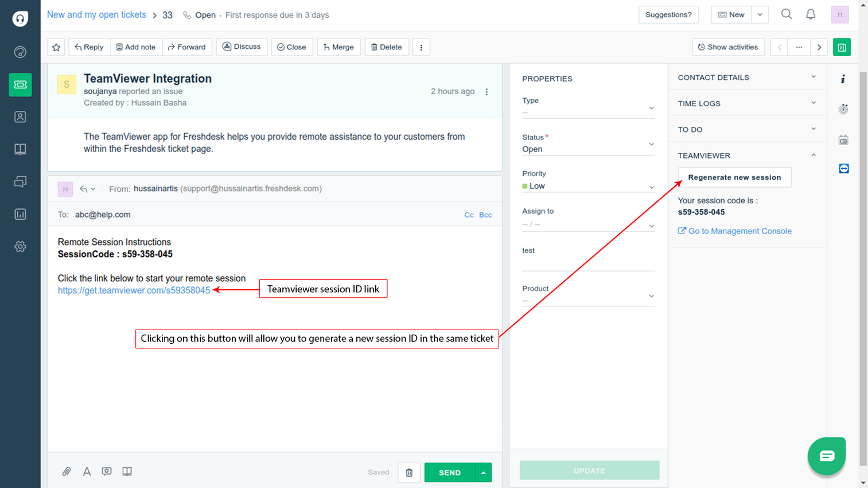Add Bcc recipients

click(485, 215)
